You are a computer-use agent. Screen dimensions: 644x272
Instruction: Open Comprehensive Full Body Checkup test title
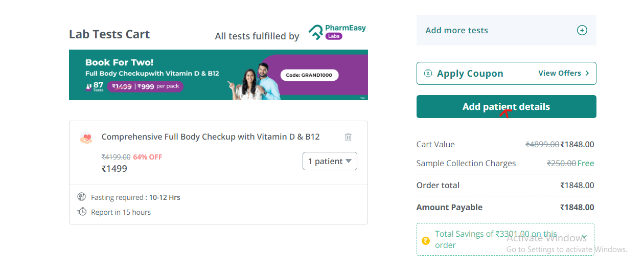pyautogui.click(x=211, y=137)
